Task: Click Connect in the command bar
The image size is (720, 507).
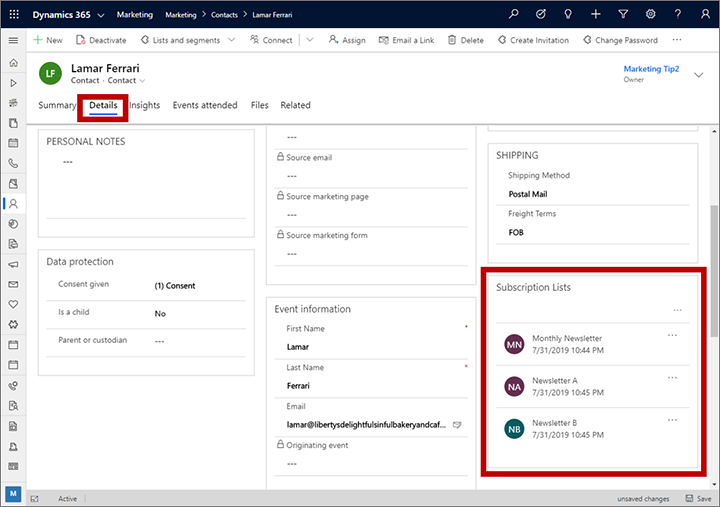Action: tap(271, 40)
